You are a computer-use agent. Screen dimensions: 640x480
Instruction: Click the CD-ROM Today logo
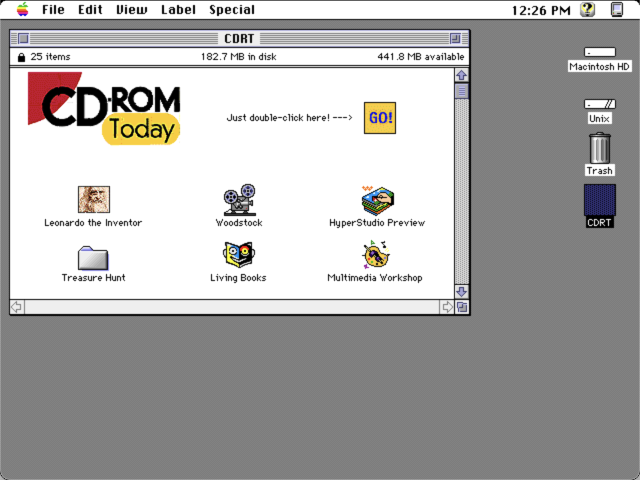pos(104,108)
